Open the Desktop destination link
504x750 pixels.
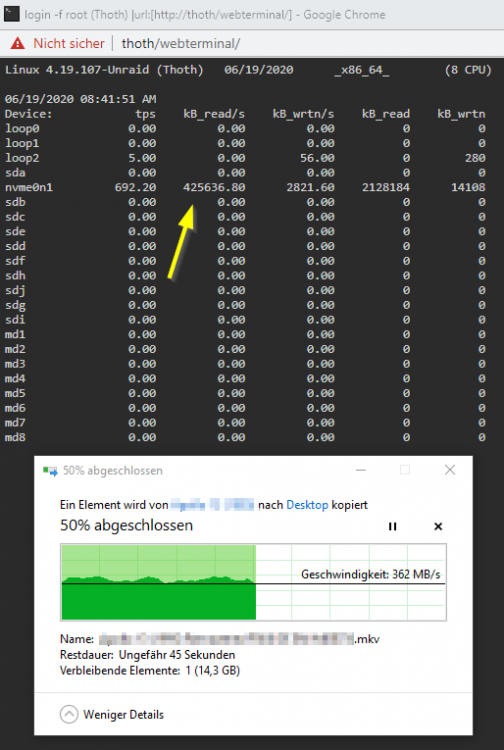coord(307,505)
